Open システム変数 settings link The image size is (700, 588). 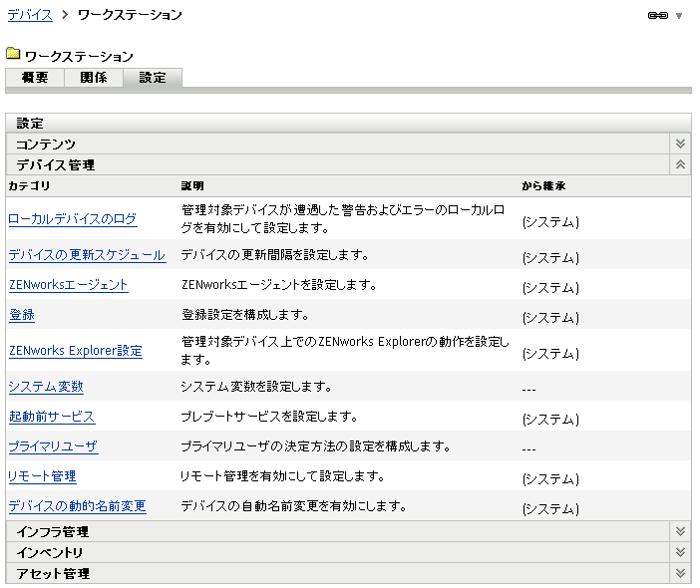(x=46, y=387)
